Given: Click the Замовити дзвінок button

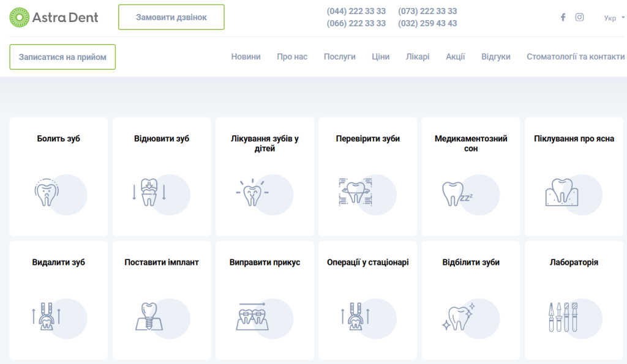Looking at the screenshot, I should (x=171, y=17).
